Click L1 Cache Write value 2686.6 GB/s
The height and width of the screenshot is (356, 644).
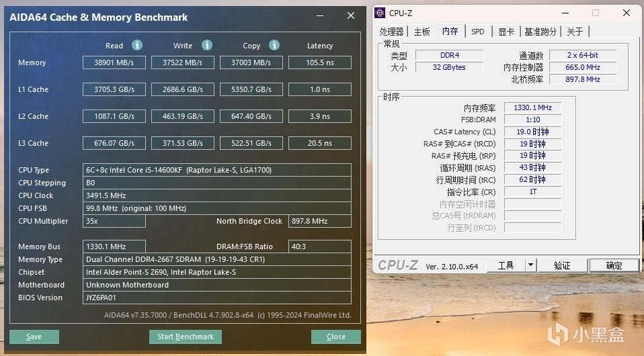point(183,89)
